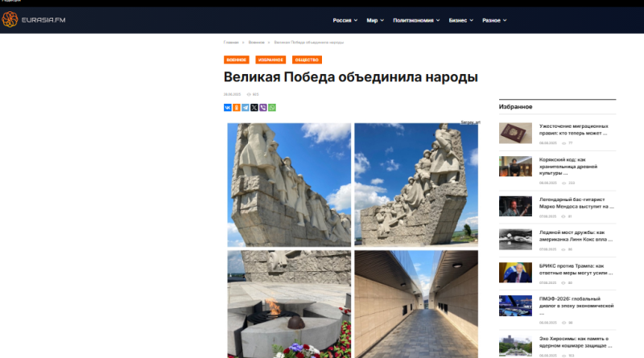The image size is (644, 358).
Task: Select the ВОЕННОЕ category tag
Action: (236, 60)
